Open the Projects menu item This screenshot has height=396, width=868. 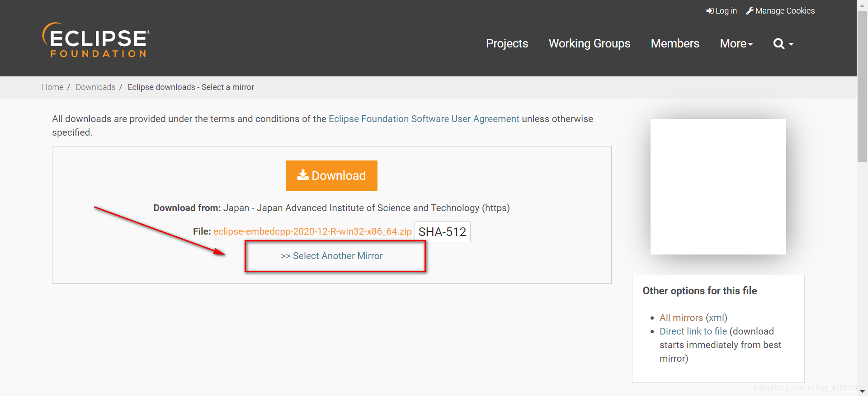tap(507, 43)
